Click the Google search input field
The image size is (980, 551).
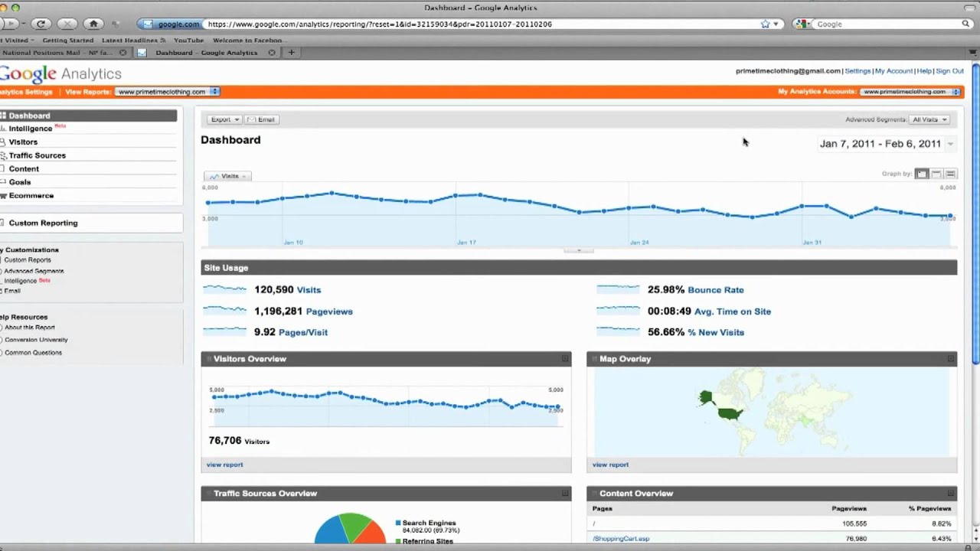pos(888,24)
